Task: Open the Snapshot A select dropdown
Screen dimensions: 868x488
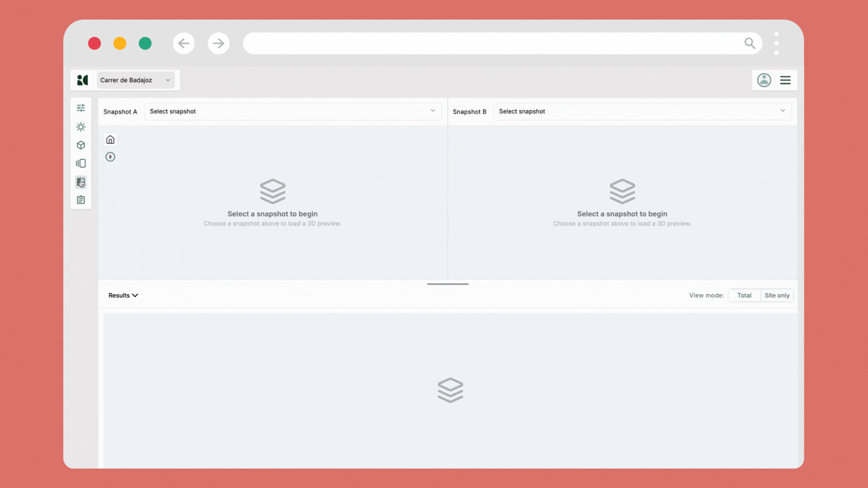Action: click(293, 111)
